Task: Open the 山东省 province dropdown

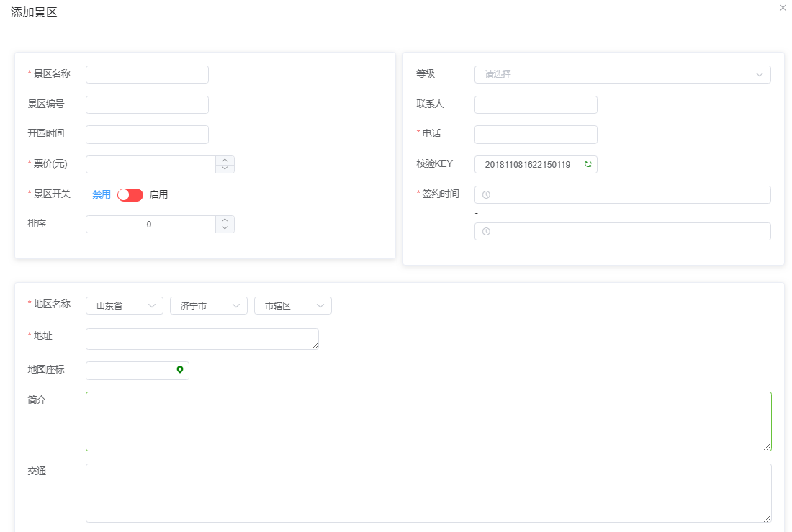Action: coord(125,306)
